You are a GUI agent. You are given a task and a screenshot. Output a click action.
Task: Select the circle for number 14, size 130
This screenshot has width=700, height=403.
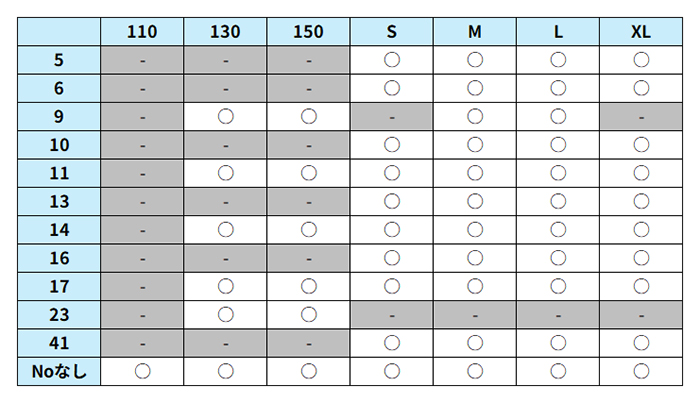point(225,230)
